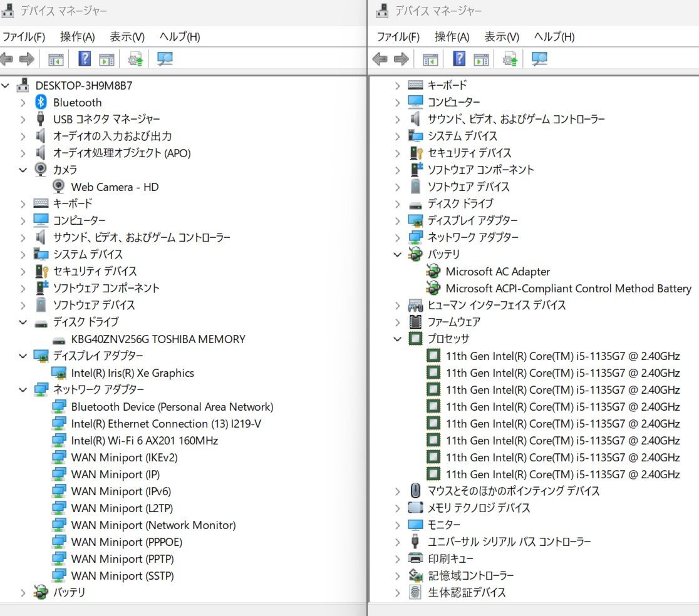Click the blue help icon in left window toolbar
Screen dimensions: 699x616
click(x=85, y=59)
